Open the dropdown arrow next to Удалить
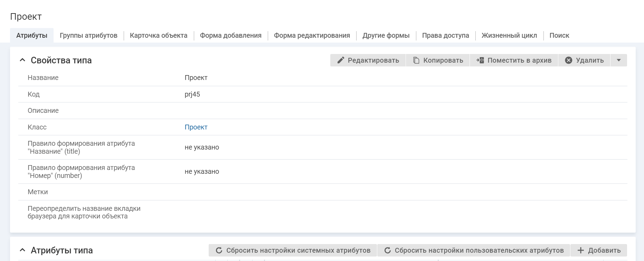Screen dimensions: 644x261 (618, 60)
